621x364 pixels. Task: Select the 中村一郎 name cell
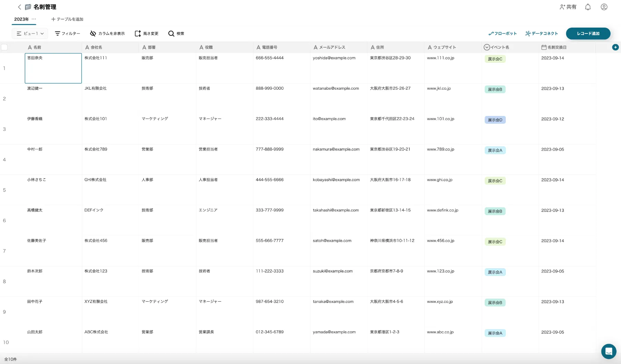click(53, 159)
